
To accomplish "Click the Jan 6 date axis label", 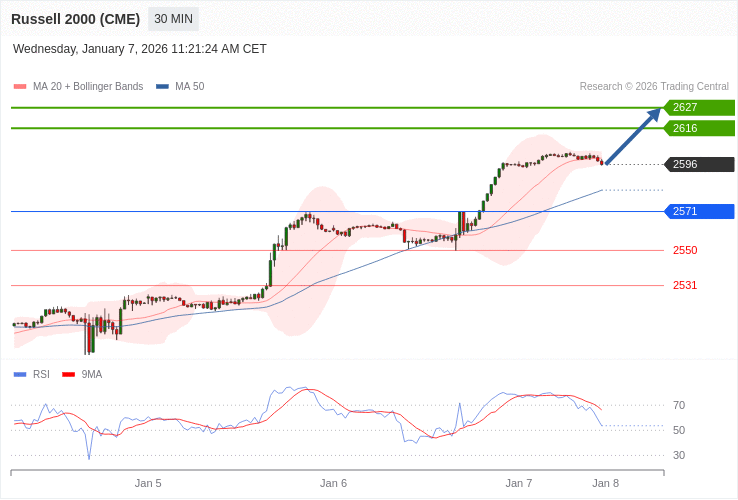I will (x=333, y=484).
